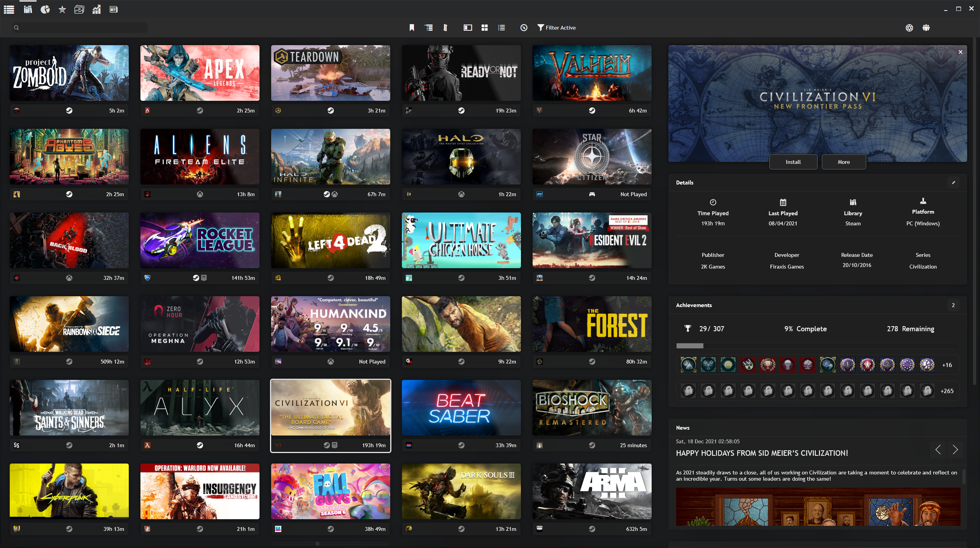Screen dimensions: 980x548
Task: Click the Install button
Action: [x=793, y=162]
